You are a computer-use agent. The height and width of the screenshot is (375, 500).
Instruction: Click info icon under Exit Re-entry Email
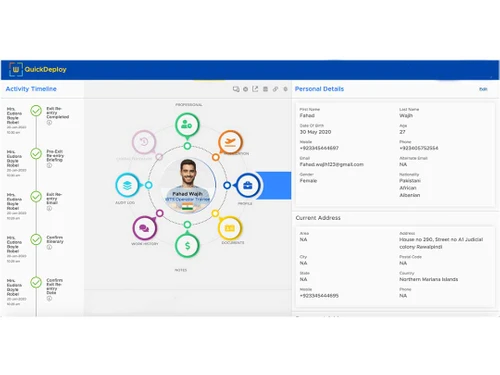click(49, 208)
